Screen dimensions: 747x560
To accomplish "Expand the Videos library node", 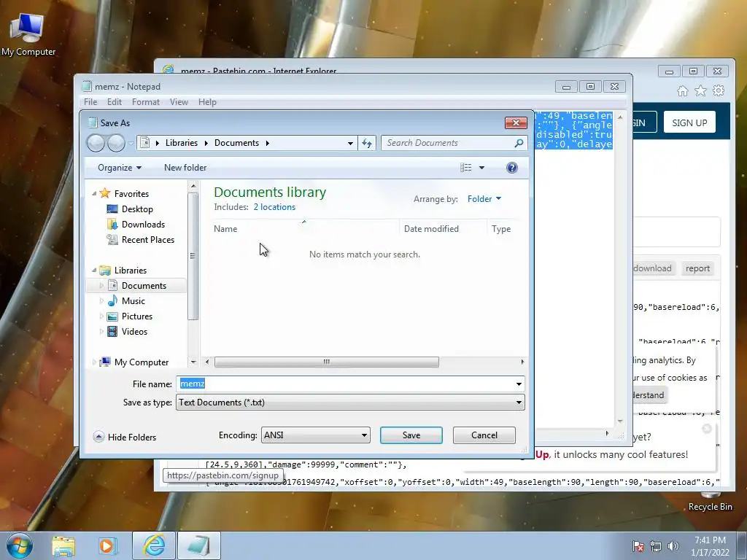I will pyautogui.click(x=101, y=332).
